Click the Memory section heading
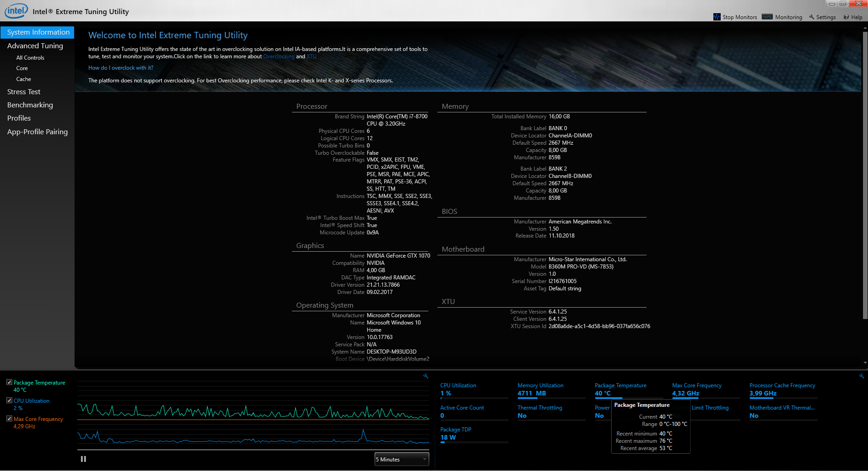 pos(455,106)
